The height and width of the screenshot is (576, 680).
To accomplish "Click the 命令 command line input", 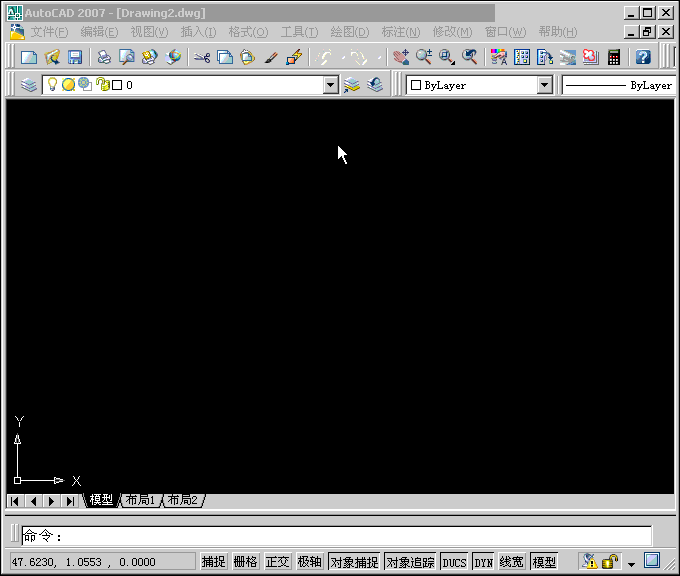I will coord(337,536).
